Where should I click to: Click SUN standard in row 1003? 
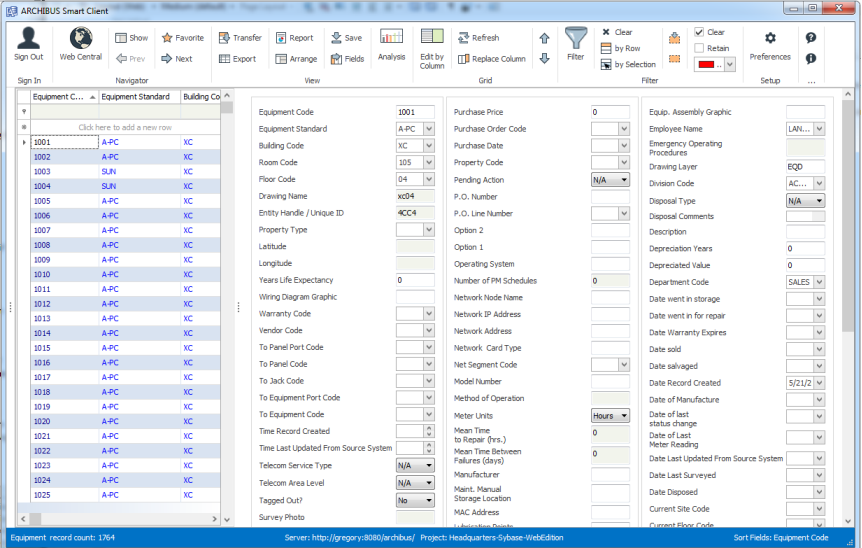pos(109,171)
